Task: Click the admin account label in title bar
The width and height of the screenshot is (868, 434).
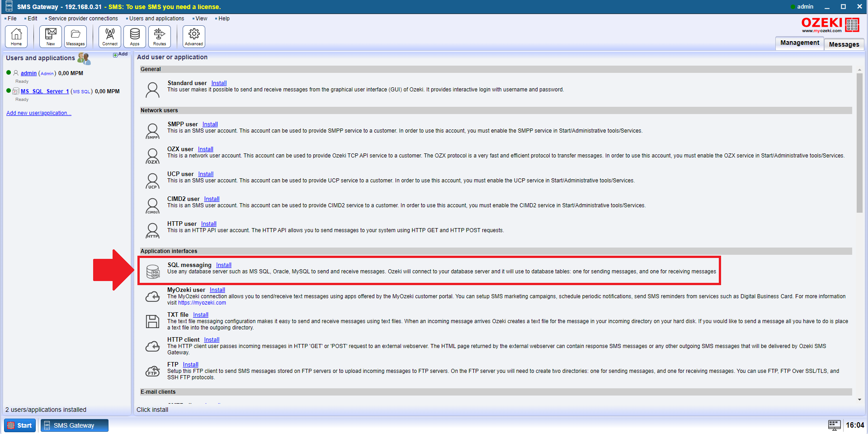Action: (805, 7)
